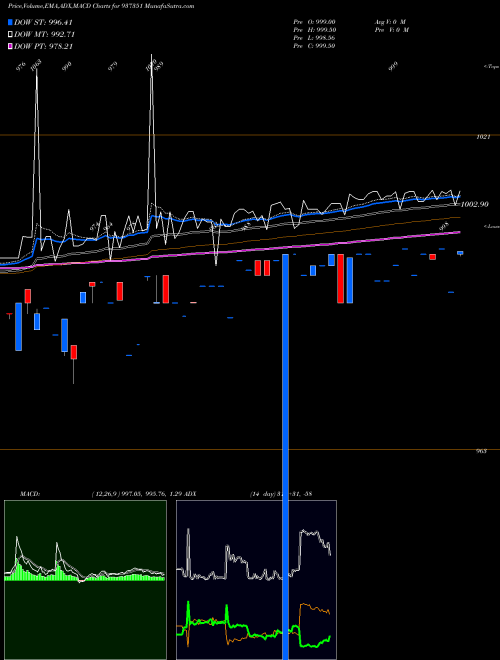Click the 1021 price level label
The image size is (500, 660).
click(483, 137)
